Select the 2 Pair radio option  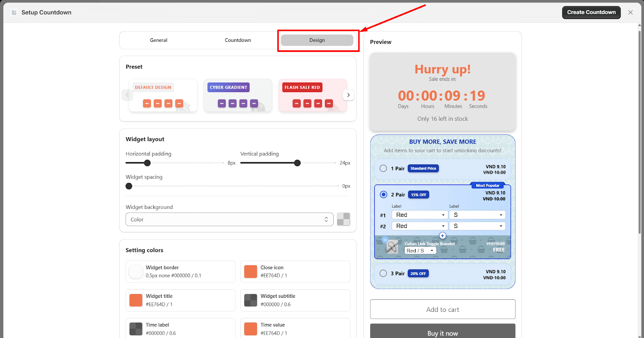tap(383, 195)
